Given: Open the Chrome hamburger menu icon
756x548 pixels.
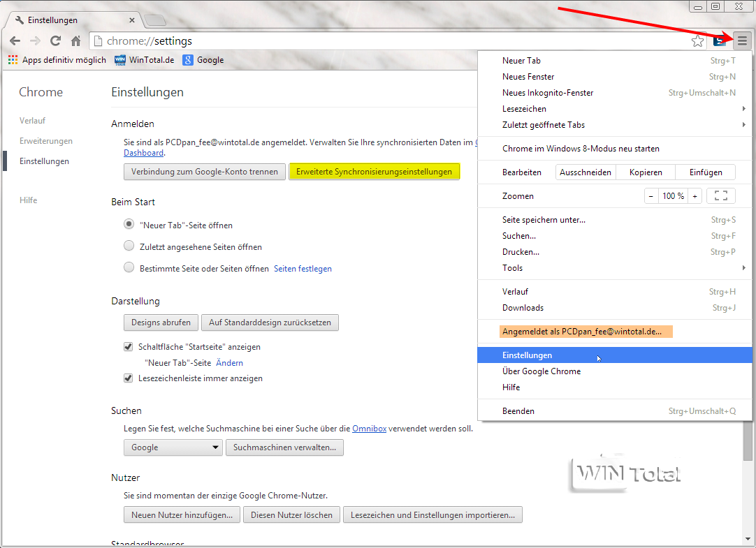Looking at the screenshot, I should coord(742,41).
